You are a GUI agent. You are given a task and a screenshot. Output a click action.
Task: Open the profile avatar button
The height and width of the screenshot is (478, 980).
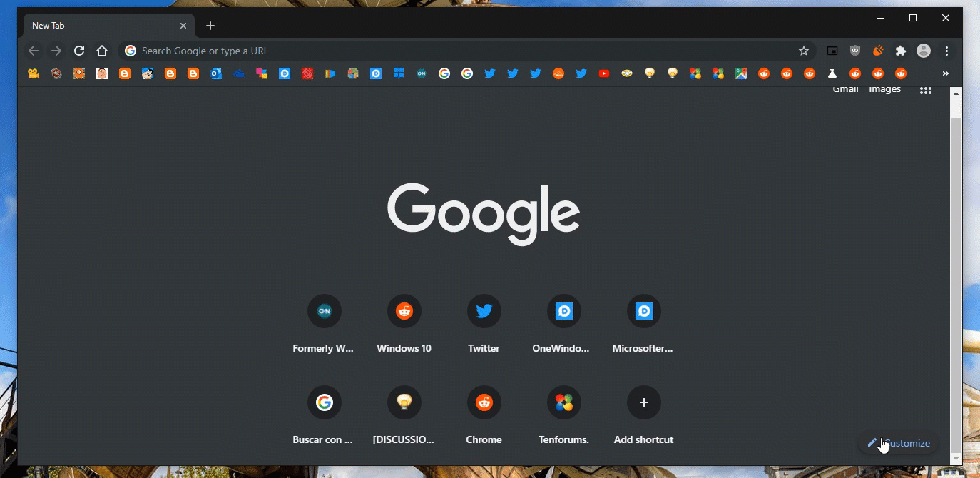tap(924, 51)
